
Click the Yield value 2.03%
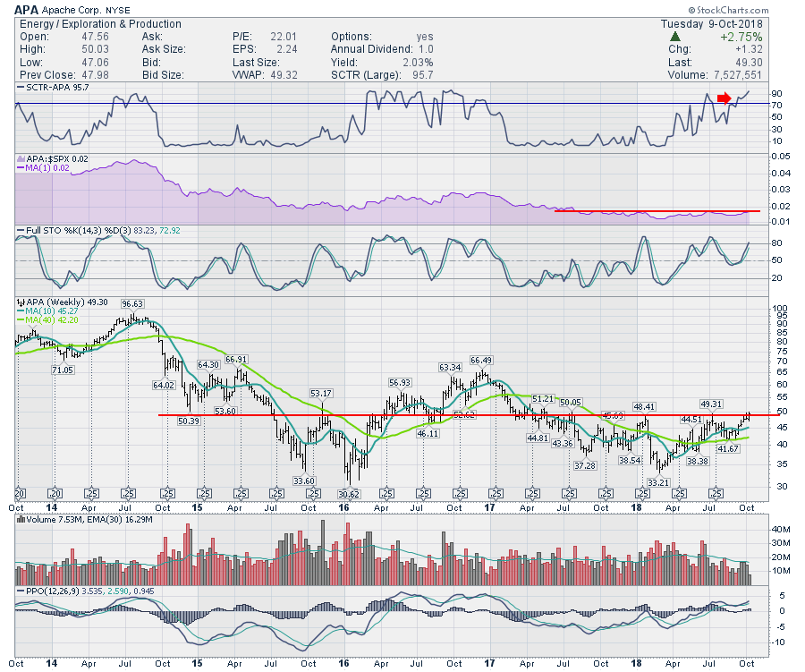pyautogui.click(x=418, y=62)
